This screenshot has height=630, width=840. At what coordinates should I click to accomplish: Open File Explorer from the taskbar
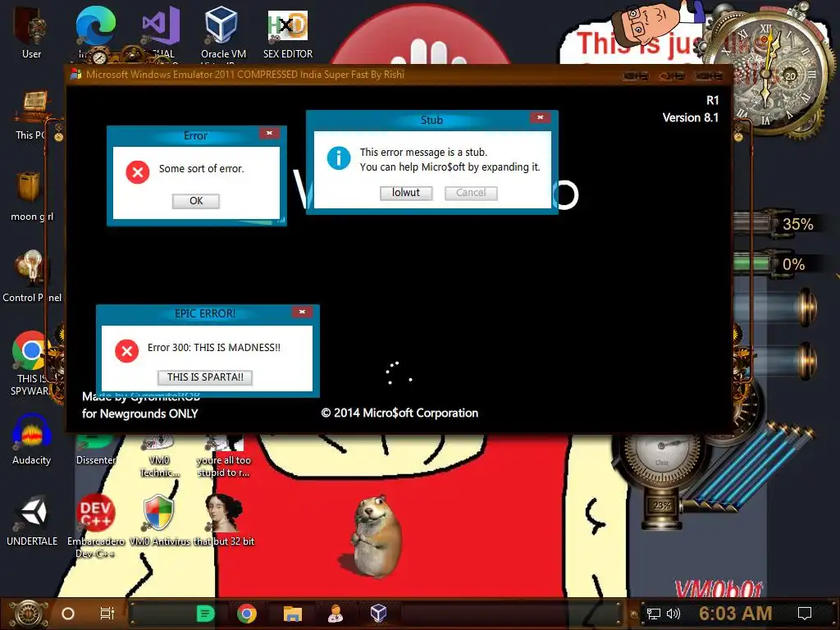tap(293, 614)
